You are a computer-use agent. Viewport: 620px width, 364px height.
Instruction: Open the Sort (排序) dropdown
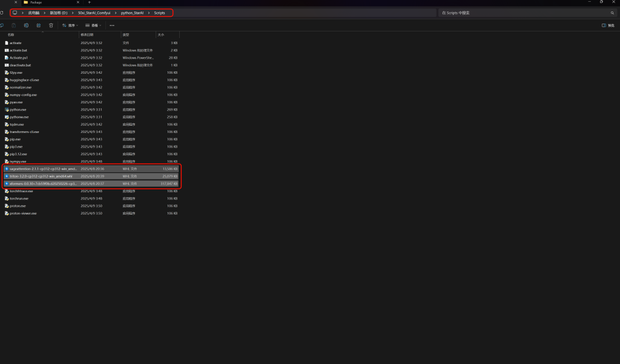[70, 25]
